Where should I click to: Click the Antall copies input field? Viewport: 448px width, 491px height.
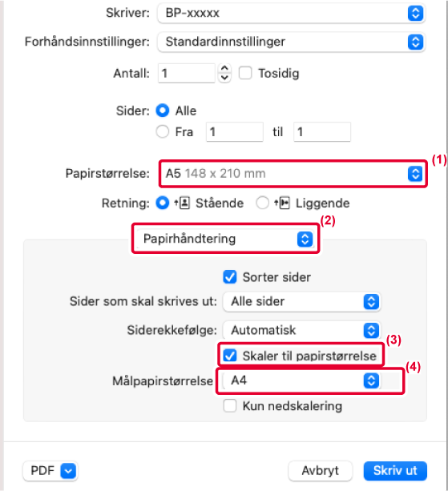[x=187, y=73]
